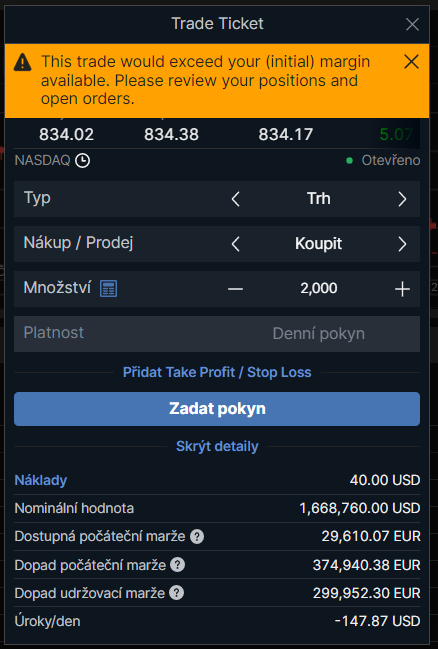
Task: Increase quantity with the plus button
Action: (402, 289)
